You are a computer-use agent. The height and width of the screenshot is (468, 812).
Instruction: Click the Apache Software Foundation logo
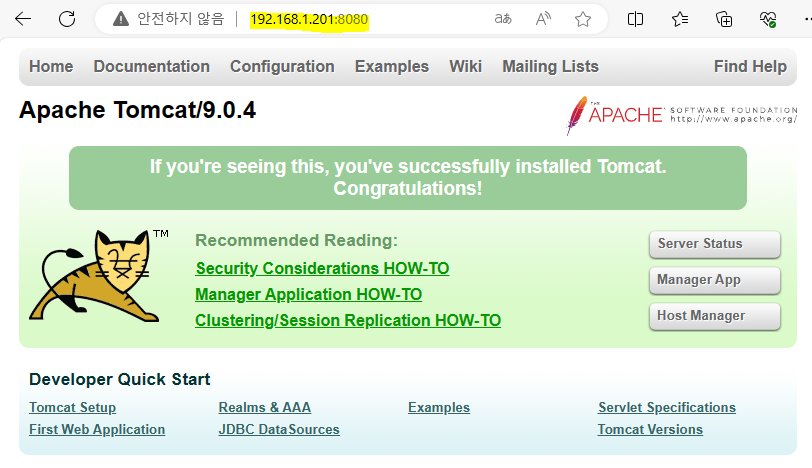682,115
